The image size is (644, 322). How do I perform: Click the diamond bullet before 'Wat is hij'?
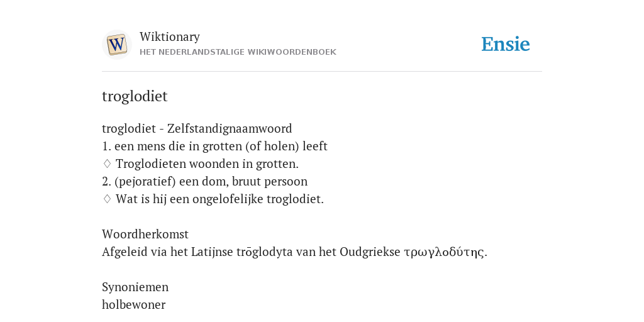107,199
